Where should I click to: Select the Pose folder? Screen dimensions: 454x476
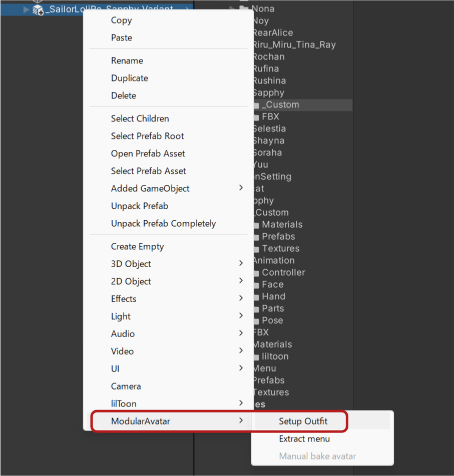(x=272, y=320)
